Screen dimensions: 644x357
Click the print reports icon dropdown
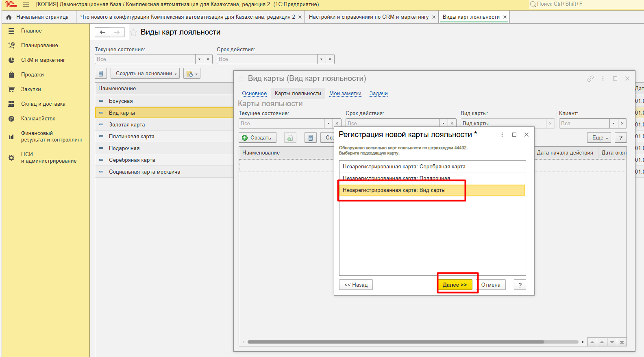(x=191, y=74)
